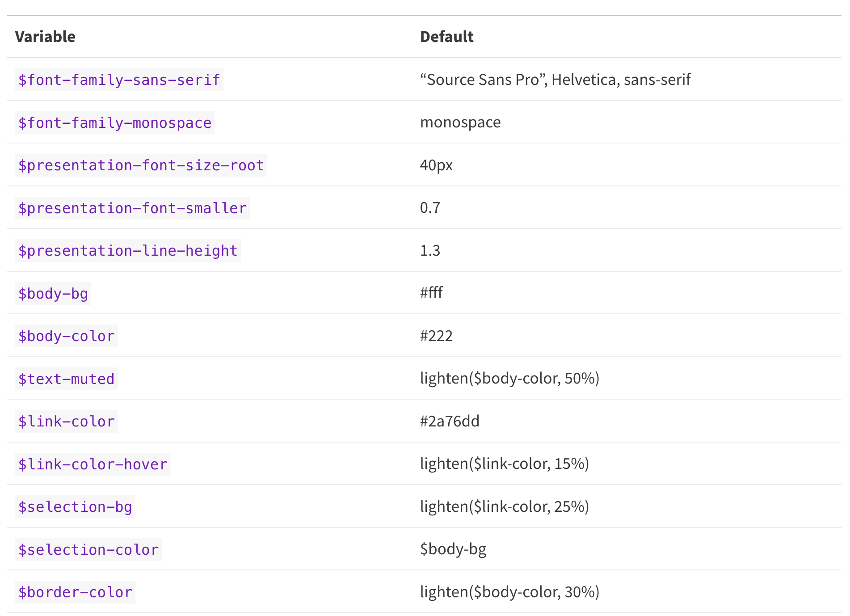Click the $presentation-font-smaller code label
Viewport: 850px width, 616px height.
132,208
